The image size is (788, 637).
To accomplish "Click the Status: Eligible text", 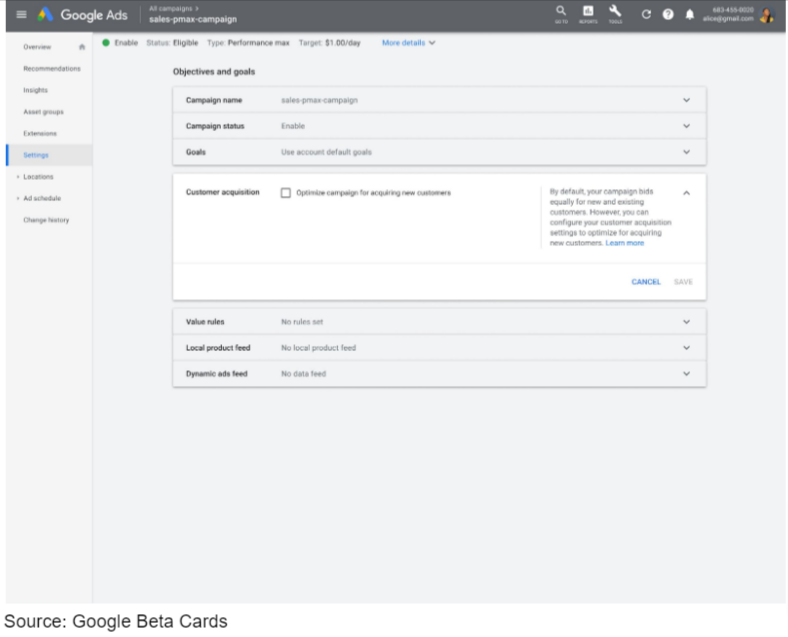I will tap(172, 43).
